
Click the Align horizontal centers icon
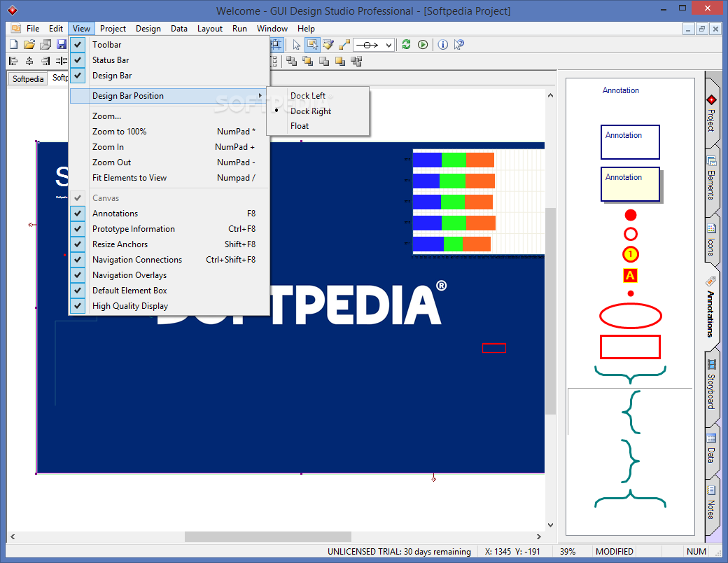coord(29,61)
